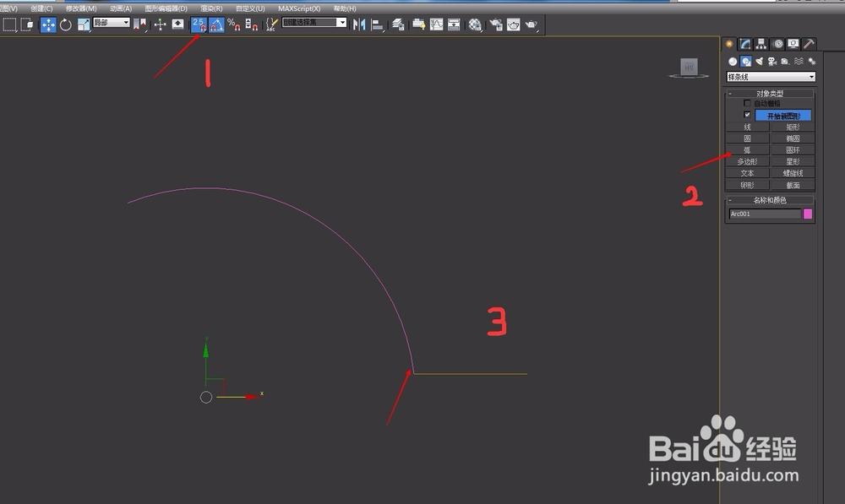This screenshot has height=504, width=845.
Task: Open the 修改器(M) menu
Action: pyautogui.click(x=81, y=8)
